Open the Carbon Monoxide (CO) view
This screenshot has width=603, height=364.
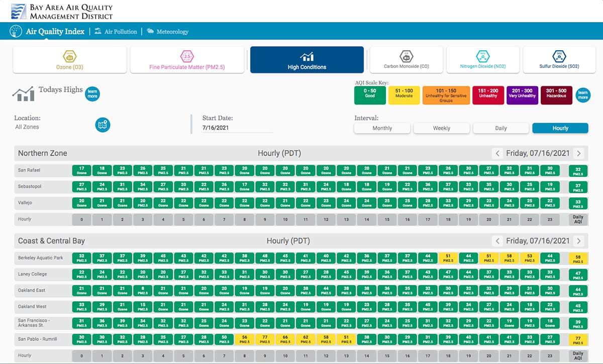pyautogui.click(x=406, y=60)
